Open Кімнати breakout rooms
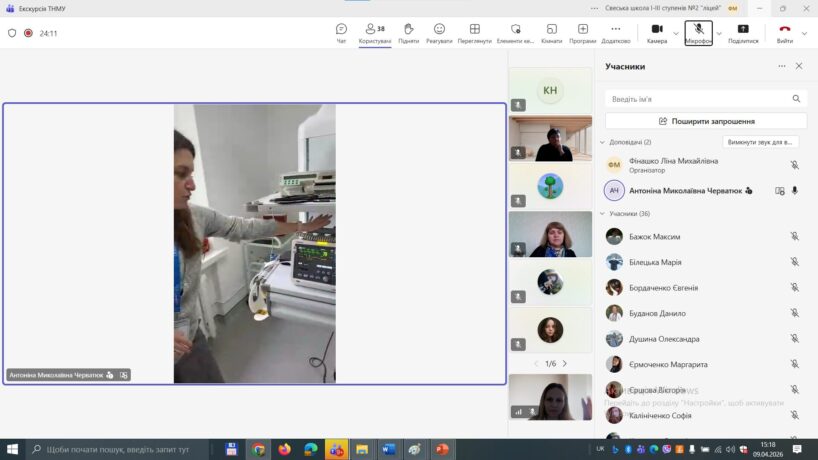 (551, 33)
